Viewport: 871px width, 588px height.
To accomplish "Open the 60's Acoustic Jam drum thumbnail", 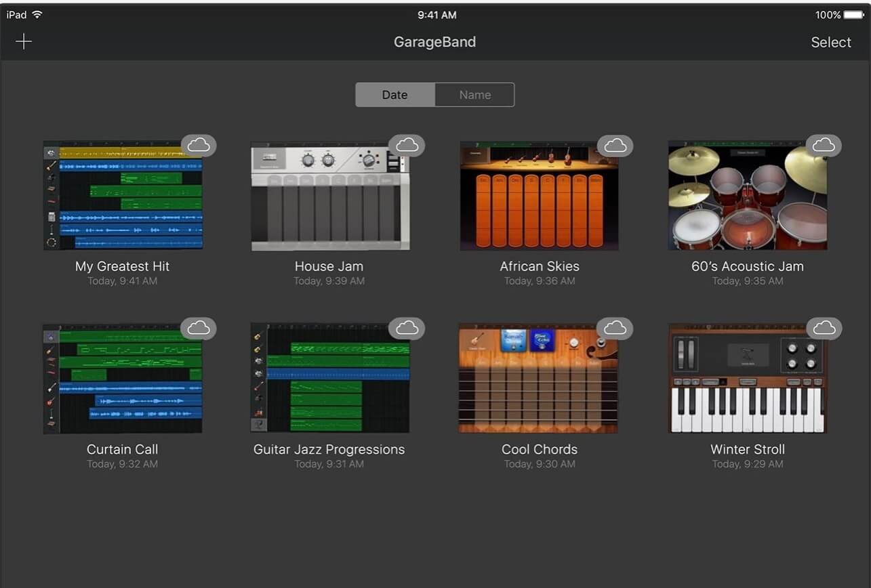I will (x=748, y=196).
